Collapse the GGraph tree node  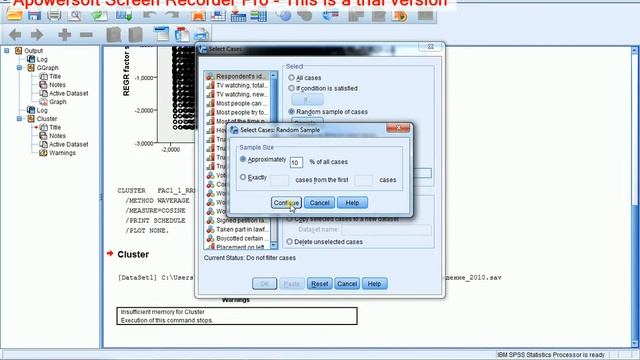19,68
